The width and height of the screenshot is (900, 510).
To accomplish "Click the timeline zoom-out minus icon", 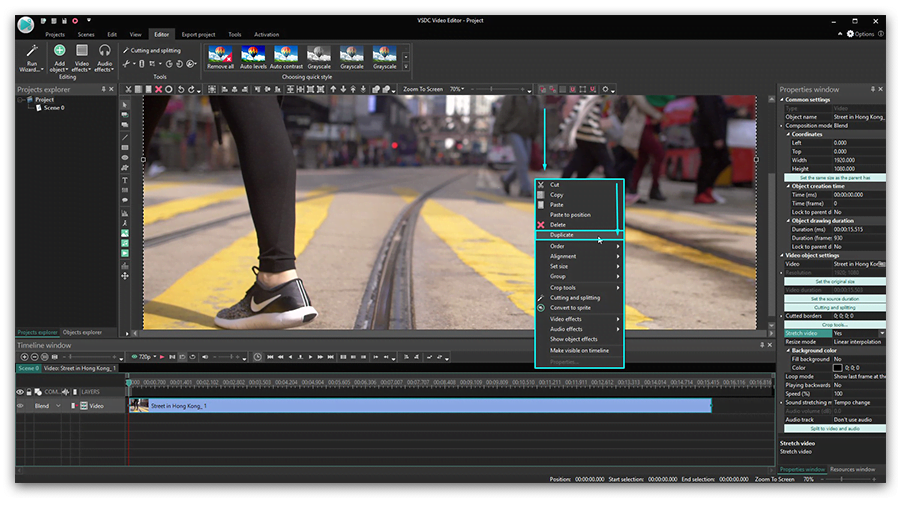I will 34,357.
